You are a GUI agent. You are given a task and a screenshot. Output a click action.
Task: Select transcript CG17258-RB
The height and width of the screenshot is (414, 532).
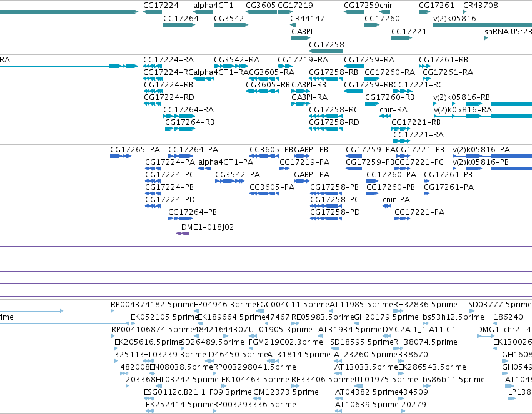point(326,79)
